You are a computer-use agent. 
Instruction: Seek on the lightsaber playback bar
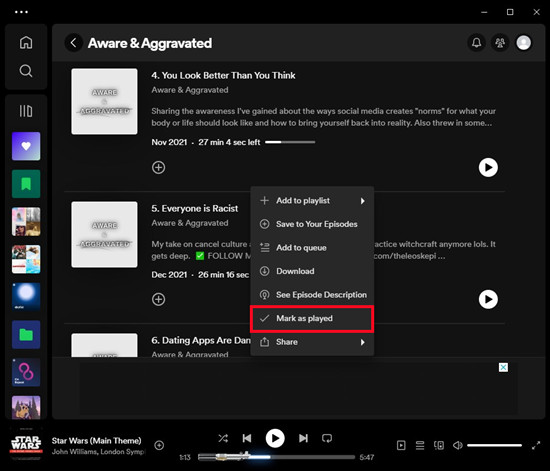[276, 457]
